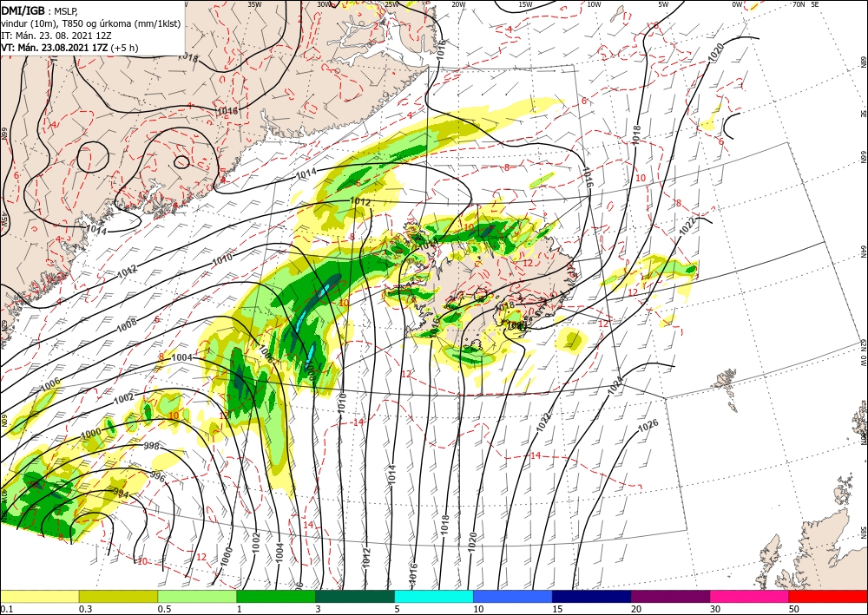Click the legend value '0.5'
Viewport: 868px width, 615px height.
[x=164, y=609]
